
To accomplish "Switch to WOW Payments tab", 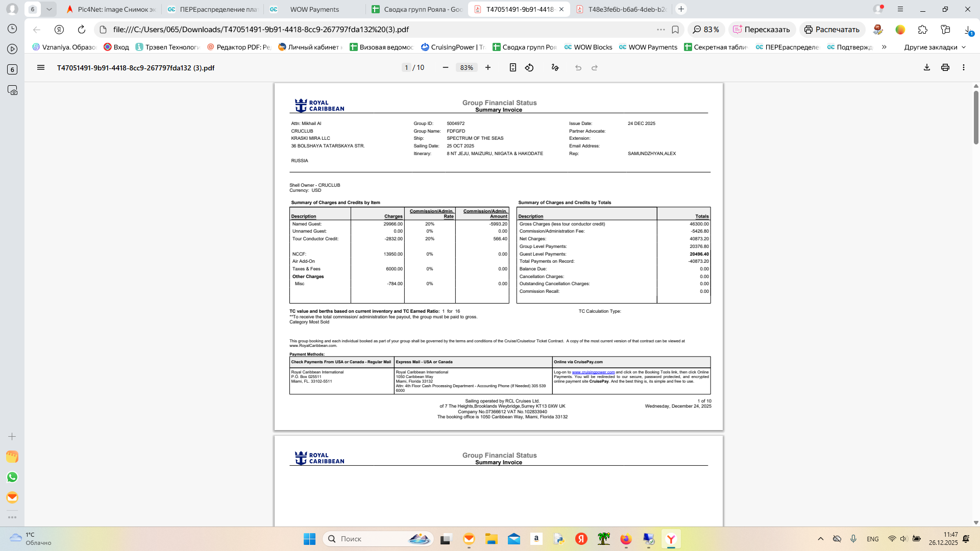I will tap(314, 9).
